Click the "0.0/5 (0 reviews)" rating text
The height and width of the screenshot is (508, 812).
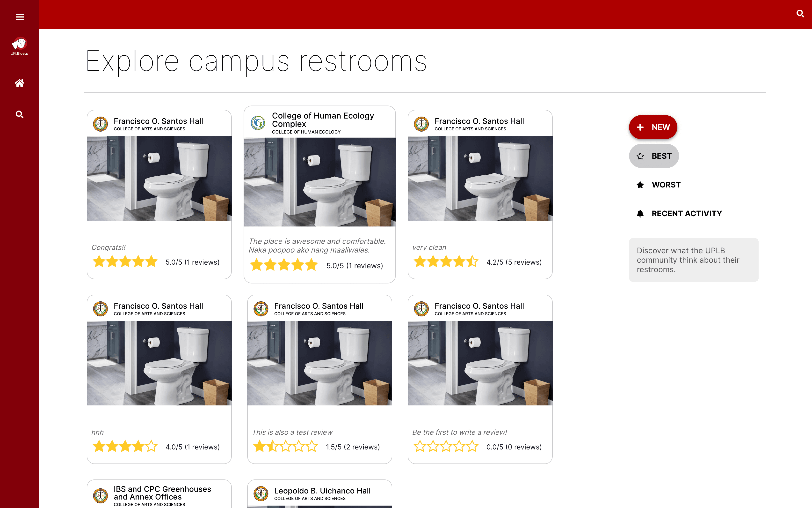[514, 447]
